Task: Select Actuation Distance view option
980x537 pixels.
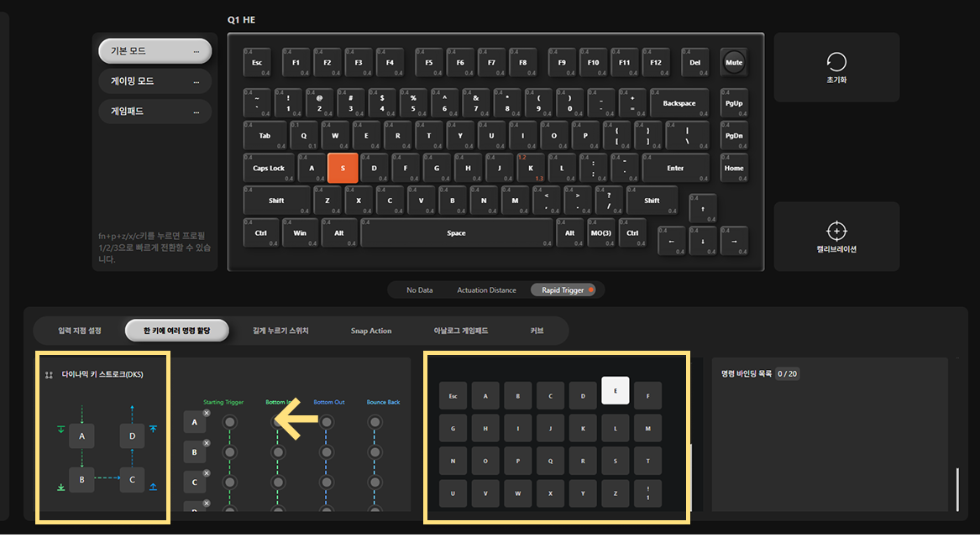Action: coord(486,290)
